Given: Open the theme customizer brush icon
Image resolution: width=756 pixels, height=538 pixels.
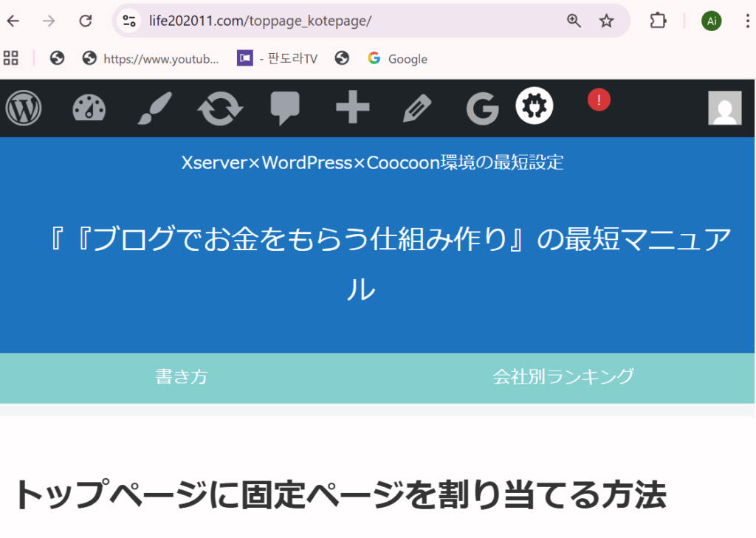Looking at the screenshot, I should [x=154, y=109].
